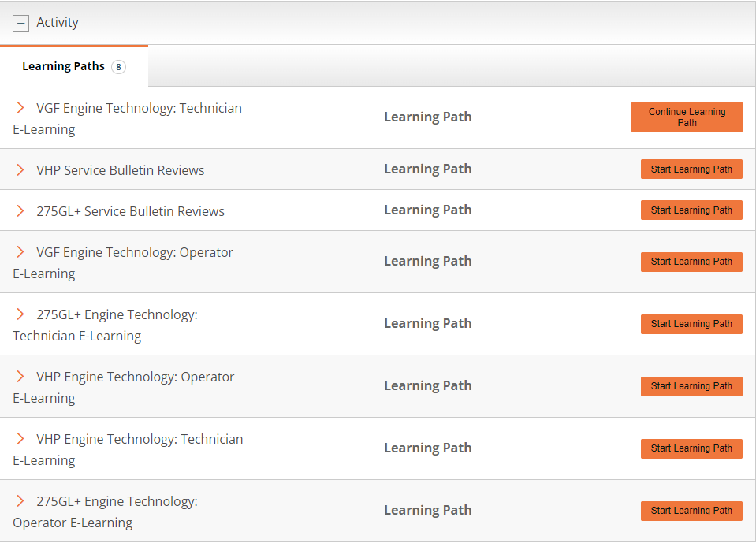Expand VHP Engine Technology: Operator chevron
This screenshot has height=543, width=756.
pyautogui.click(x=20, y=377)
